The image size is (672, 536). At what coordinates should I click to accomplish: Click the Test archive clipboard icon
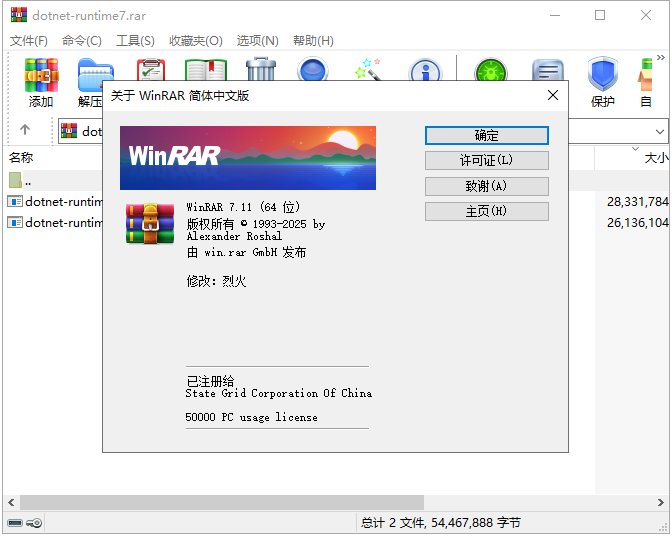pos(151,70)
